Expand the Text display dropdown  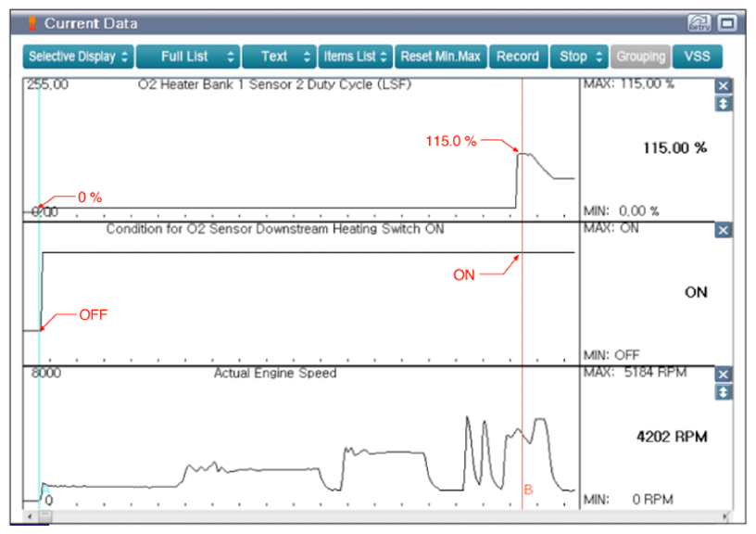279,57
